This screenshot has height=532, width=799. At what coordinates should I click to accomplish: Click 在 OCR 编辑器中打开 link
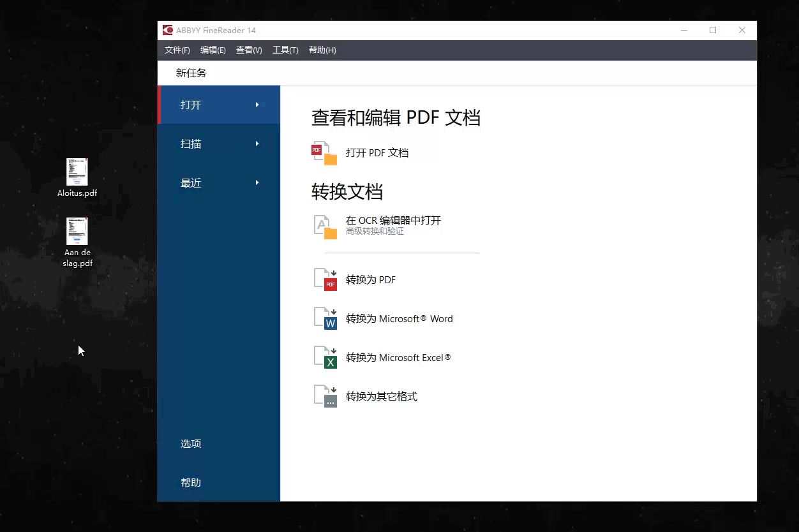pos(393,221)
